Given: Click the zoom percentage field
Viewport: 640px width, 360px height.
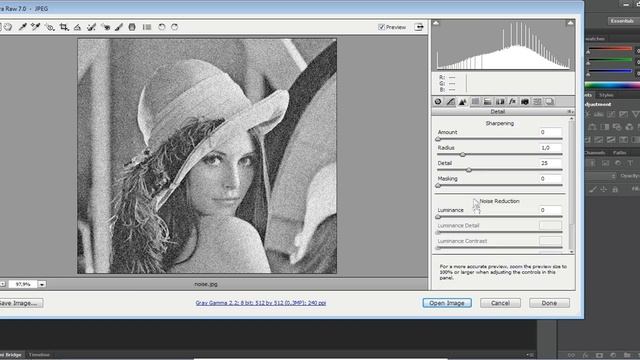Looking at the screenshot, I should tap(22, 284).
